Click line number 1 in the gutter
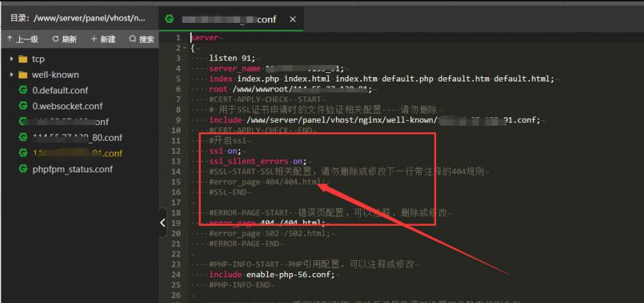Image resolution: width=644 pixels, height=303 pixels. [x=177, y=38]
